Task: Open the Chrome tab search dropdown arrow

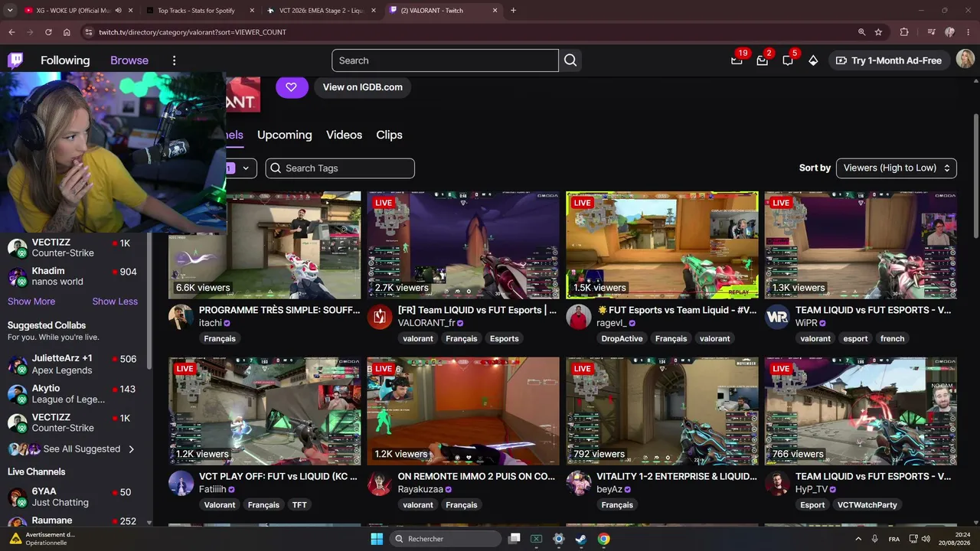Action: point(10,11)
